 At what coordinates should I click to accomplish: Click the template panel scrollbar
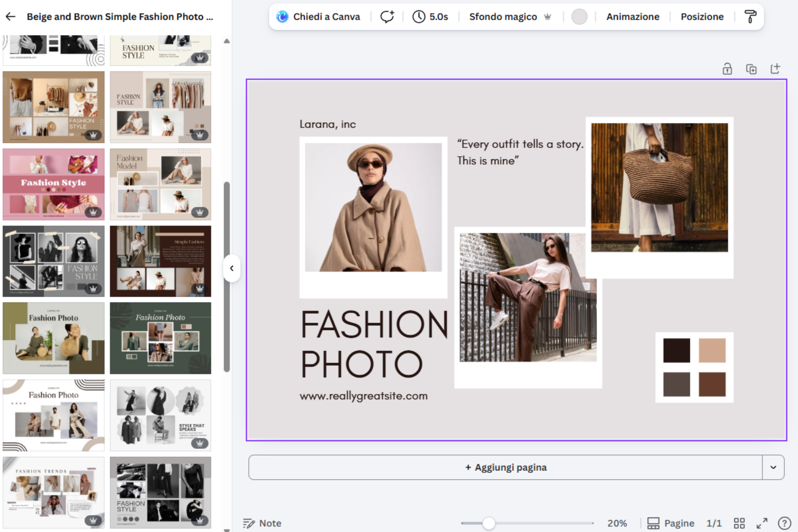[227, 277]
